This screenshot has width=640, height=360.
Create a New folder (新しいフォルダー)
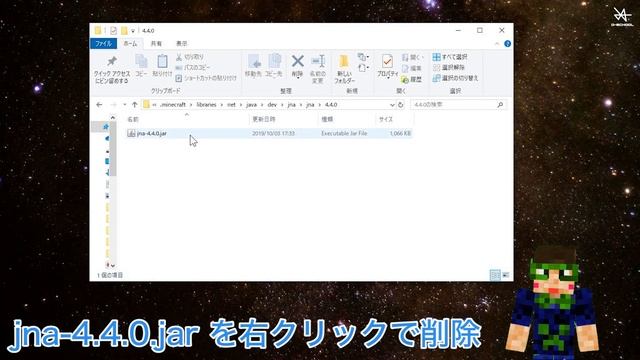point(344,69)
